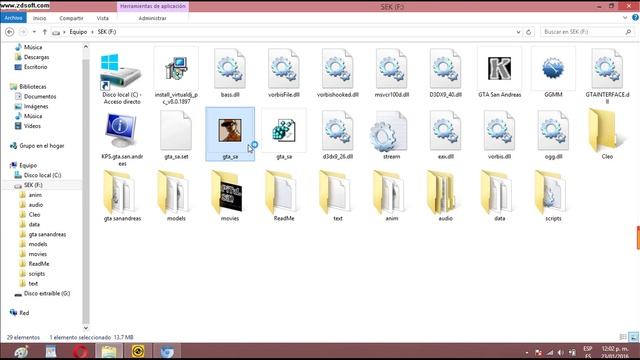Select the install_virtualdj_pc installer file
Image resolution: width=640 pixels, height=360 pixels.
click(x=176, y=76)
